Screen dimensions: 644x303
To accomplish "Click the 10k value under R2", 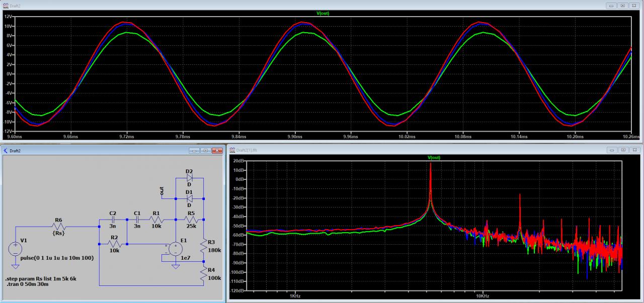I will pos(114,250).
